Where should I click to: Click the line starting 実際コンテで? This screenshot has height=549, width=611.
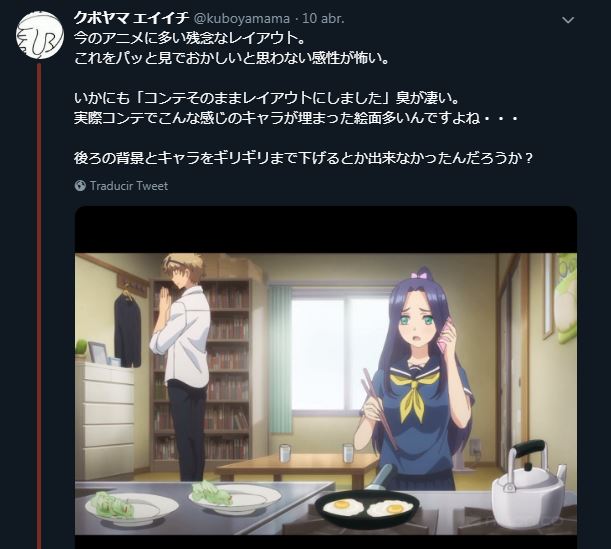pos(296,118)
